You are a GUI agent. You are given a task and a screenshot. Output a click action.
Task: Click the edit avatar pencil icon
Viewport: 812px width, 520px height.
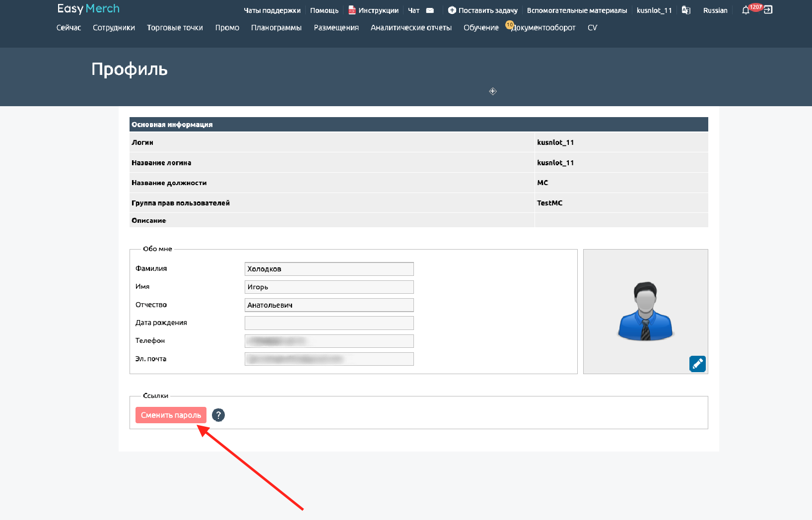697,364
